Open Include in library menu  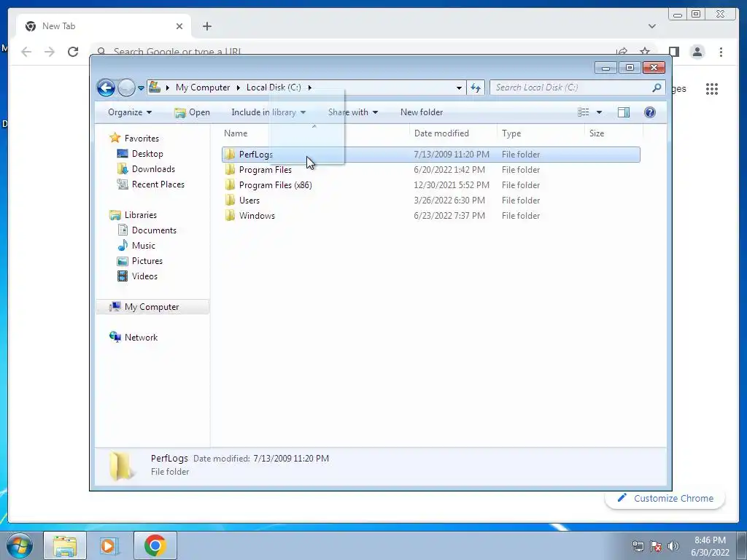click(268, 112)
